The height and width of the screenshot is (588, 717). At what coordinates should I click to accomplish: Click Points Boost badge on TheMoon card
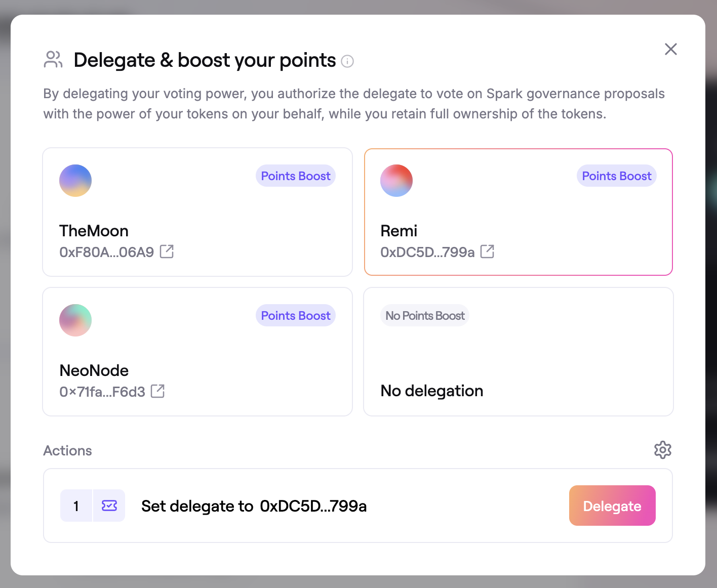(x=296, y=176)
